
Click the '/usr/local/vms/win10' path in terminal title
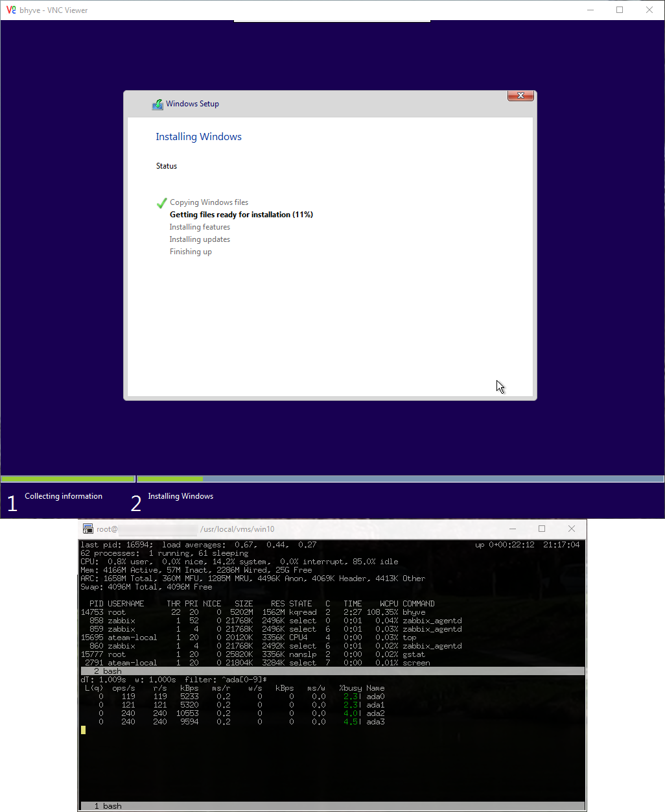click(x=237, y=529)
